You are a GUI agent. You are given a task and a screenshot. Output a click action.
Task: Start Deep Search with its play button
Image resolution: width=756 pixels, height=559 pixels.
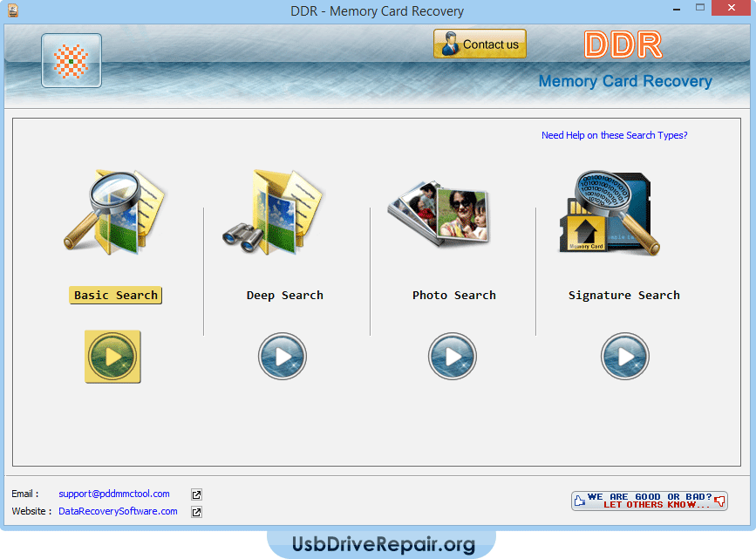point(283,357)
